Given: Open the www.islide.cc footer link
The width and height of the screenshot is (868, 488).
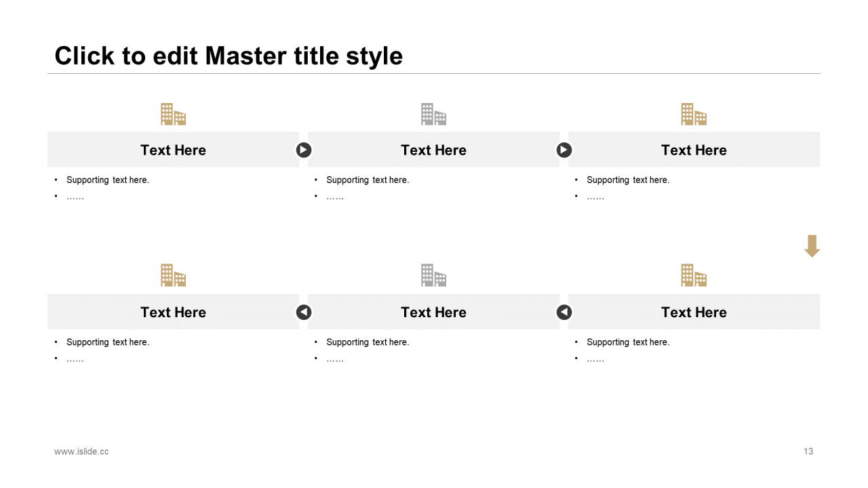Looking at the screenshot, I should pos(81,451).
